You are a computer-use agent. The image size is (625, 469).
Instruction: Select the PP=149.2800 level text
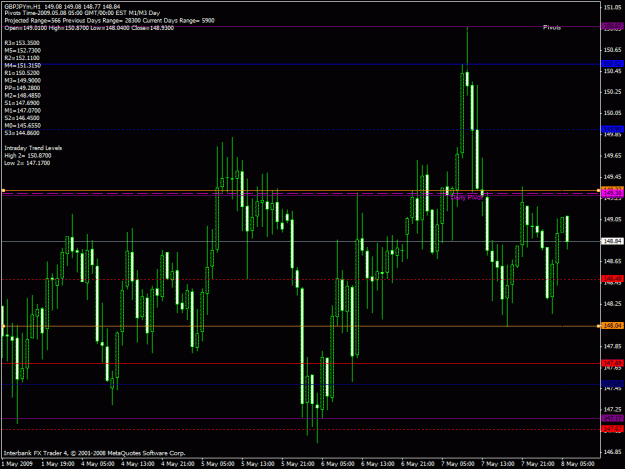(22, 88)
